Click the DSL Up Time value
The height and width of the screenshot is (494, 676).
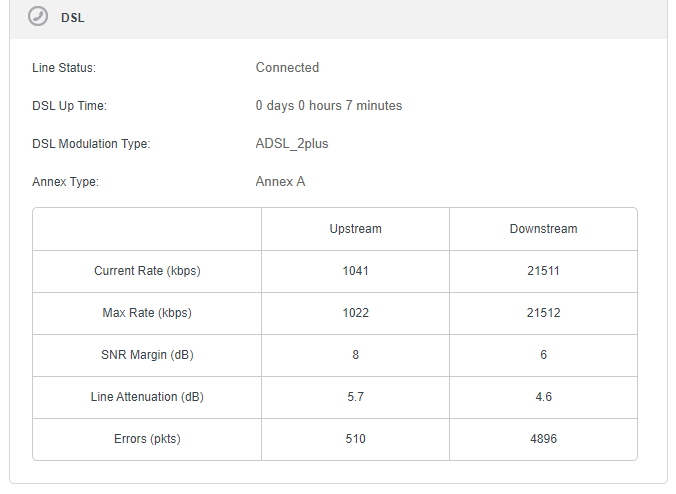[329, 106]
